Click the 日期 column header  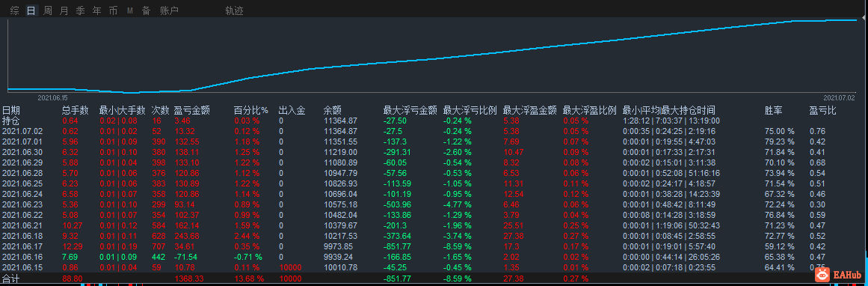10,110
